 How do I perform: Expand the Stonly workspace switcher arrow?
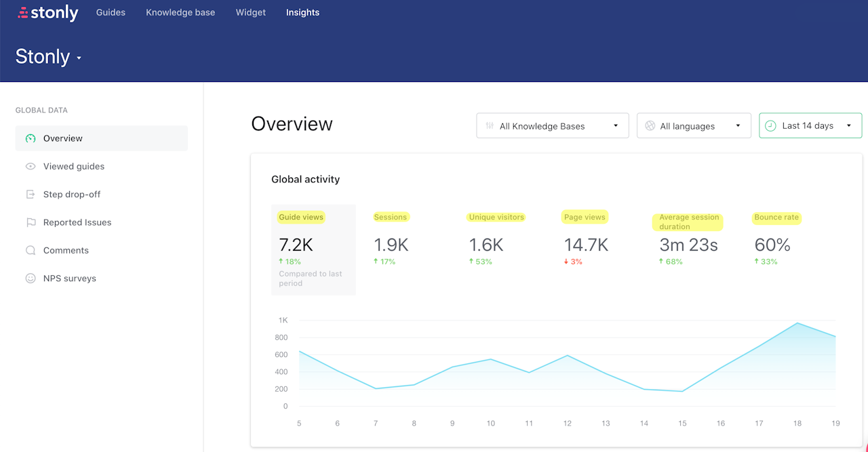coord(79,58)
